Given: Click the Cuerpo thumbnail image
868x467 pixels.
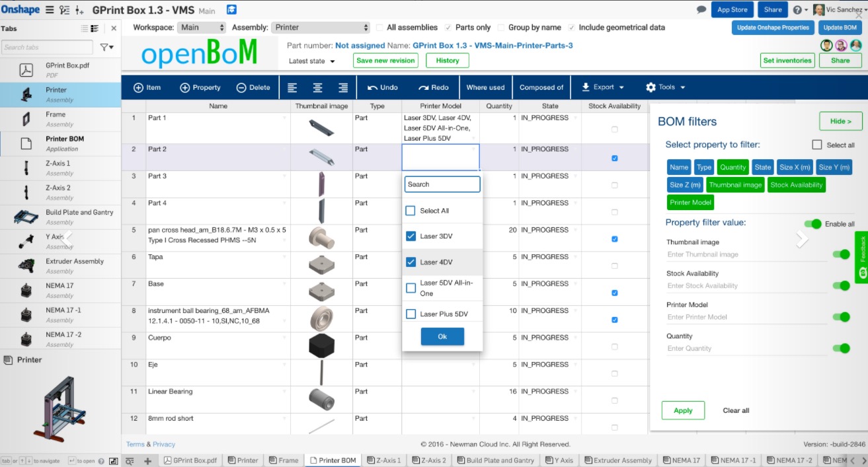Looking at the screenshot, I should pyautogui.click(x=321, y=345).
